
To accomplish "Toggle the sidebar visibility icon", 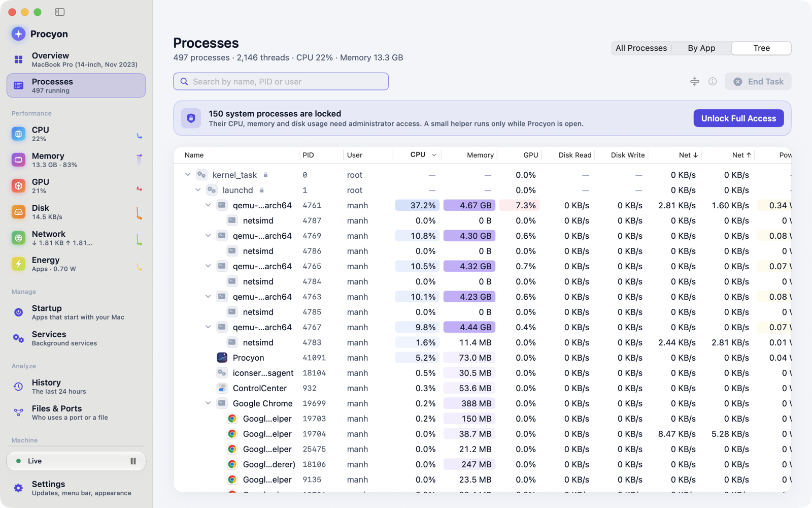I will [x=59, y=12].
